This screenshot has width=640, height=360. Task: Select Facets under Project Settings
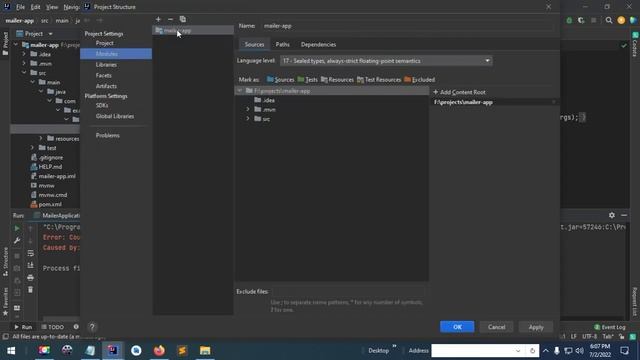pyautogui.click(x=104, y=75)
